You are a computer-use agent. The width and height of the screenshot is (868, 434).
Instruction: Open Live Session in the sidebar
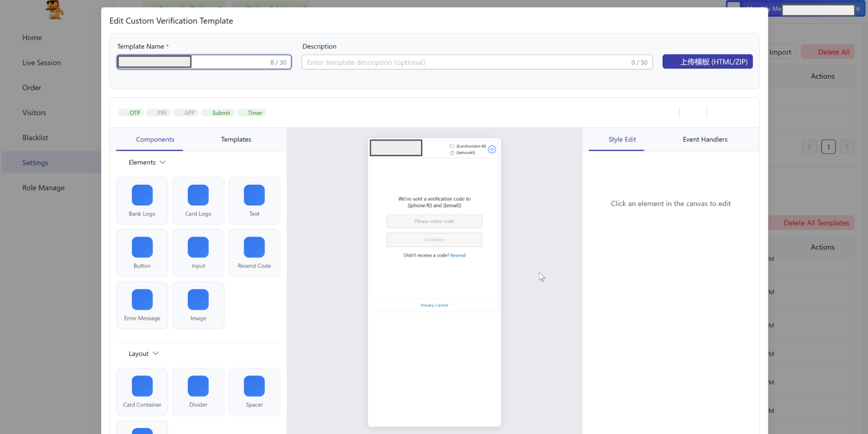41,63
